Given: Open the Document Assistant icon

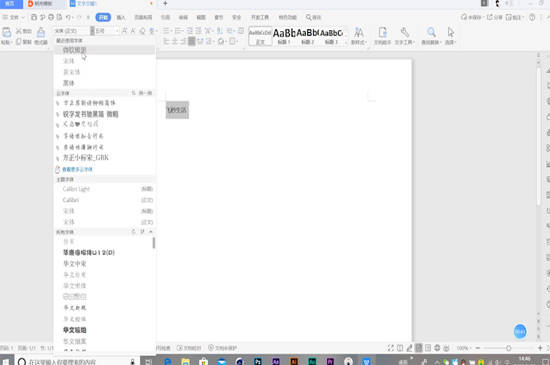Looking at the screenshot, I should [382, 33].
